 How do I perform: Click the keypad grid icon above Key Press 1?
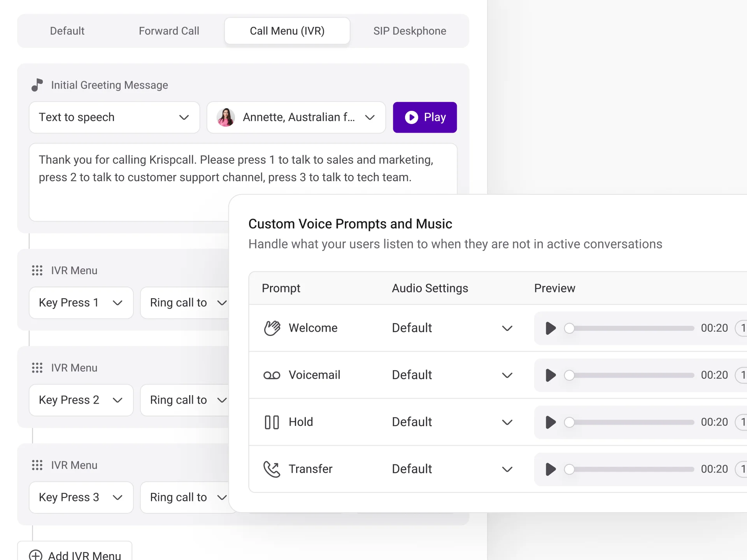click(x=37, y=270)
